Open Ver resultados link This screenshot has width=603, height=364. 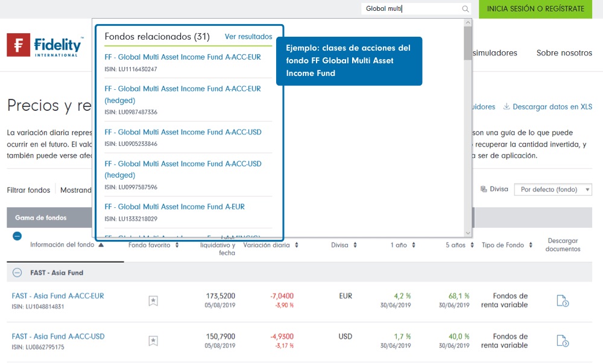pos(248,37)
